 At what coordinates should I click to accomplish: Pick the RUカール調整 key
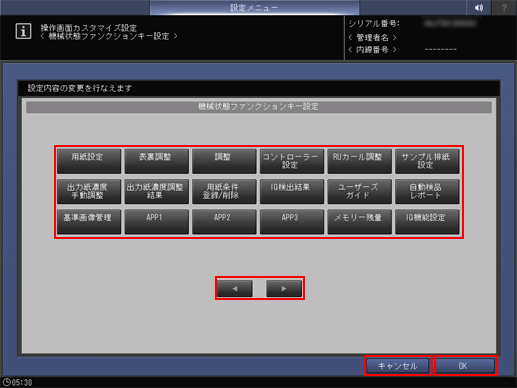point(360,161)
